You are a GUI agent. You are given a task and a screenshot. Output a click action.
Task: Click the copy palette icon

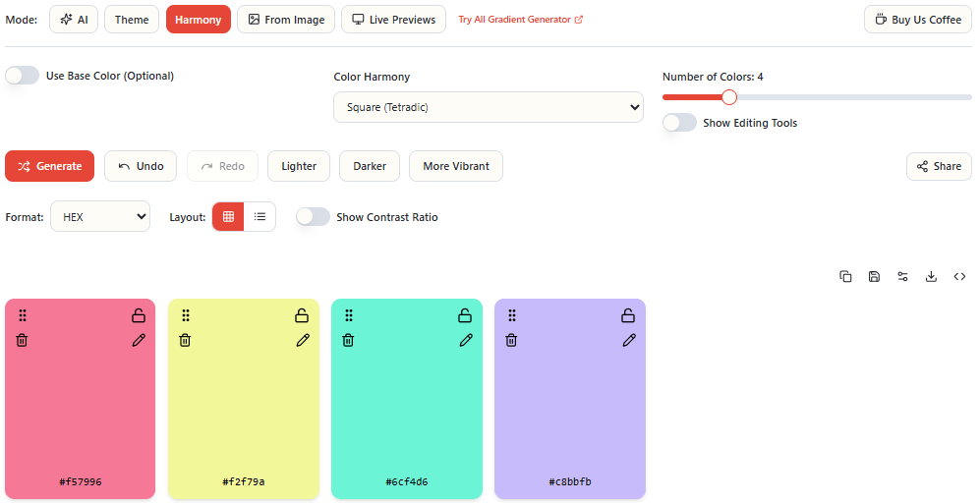tap(845, 277)
